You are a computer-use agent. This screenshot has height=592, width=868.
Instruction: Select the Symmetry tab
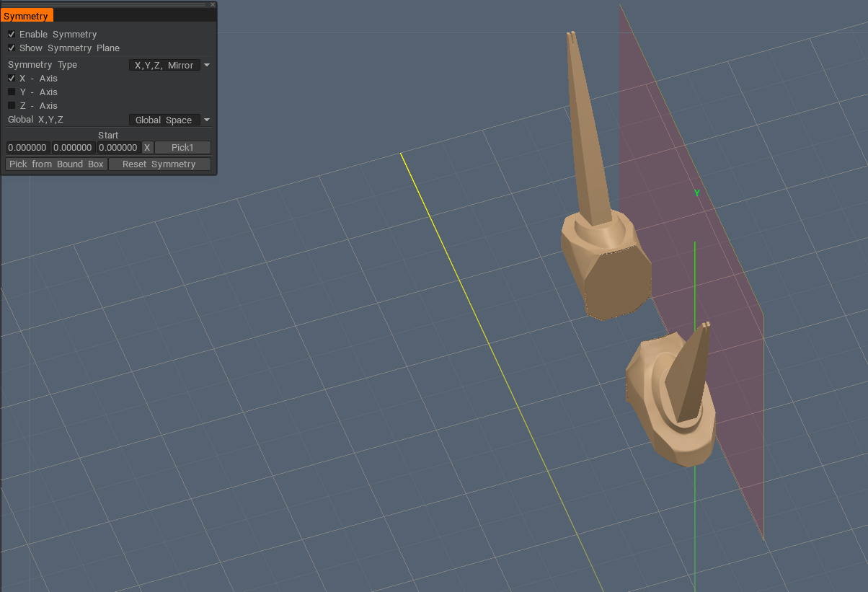(x=26, y=16)
